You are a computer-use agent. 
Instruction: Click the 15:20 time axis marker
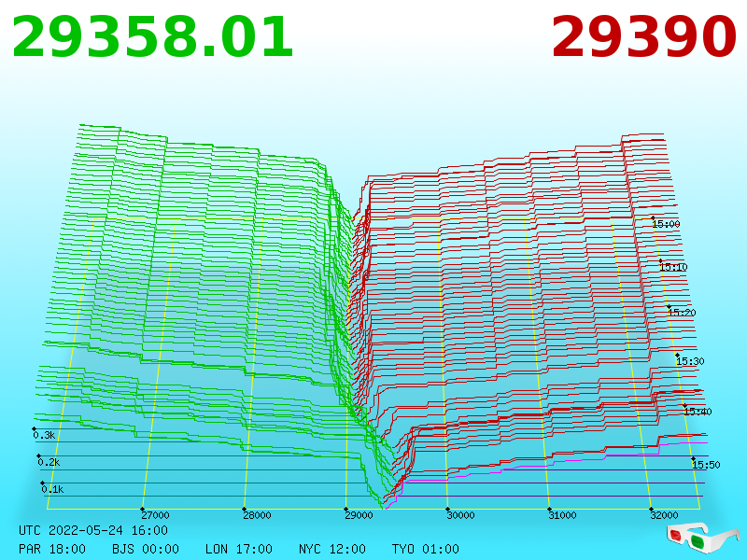(682, 313)
